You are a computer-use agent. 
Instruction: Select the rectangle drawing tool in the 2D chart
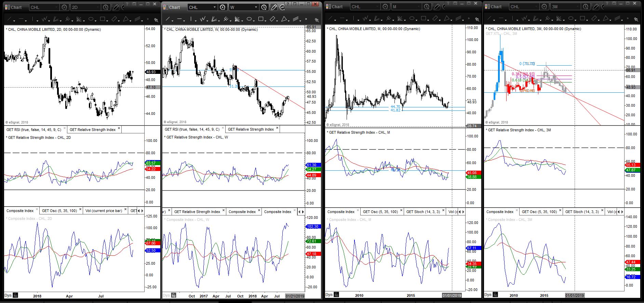(x=103, y=19)
